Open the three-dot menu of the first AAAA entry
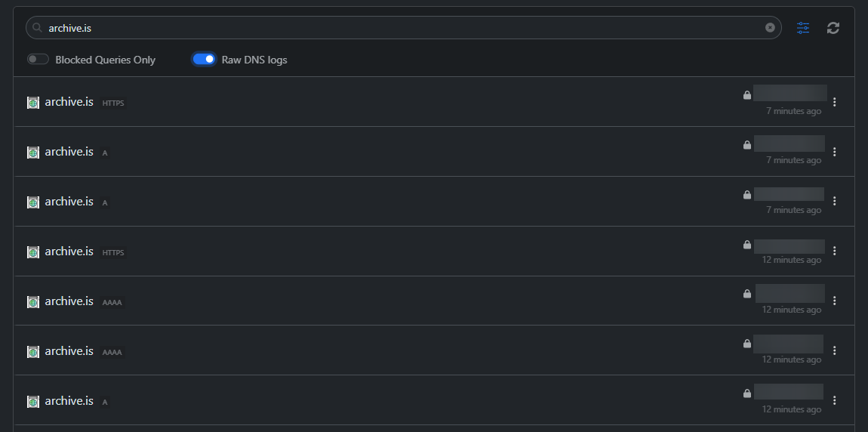 point(835,301)
